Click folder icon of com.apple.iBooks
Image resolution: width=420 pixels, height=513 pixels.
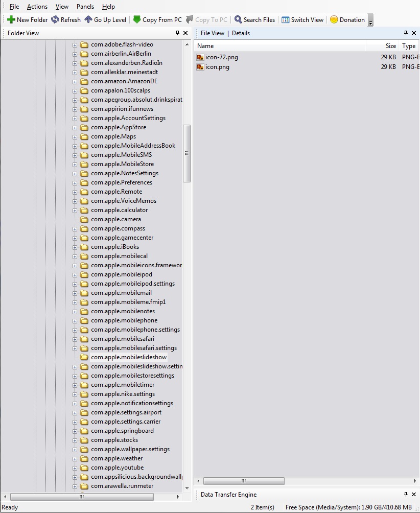(x=84, y=247)
